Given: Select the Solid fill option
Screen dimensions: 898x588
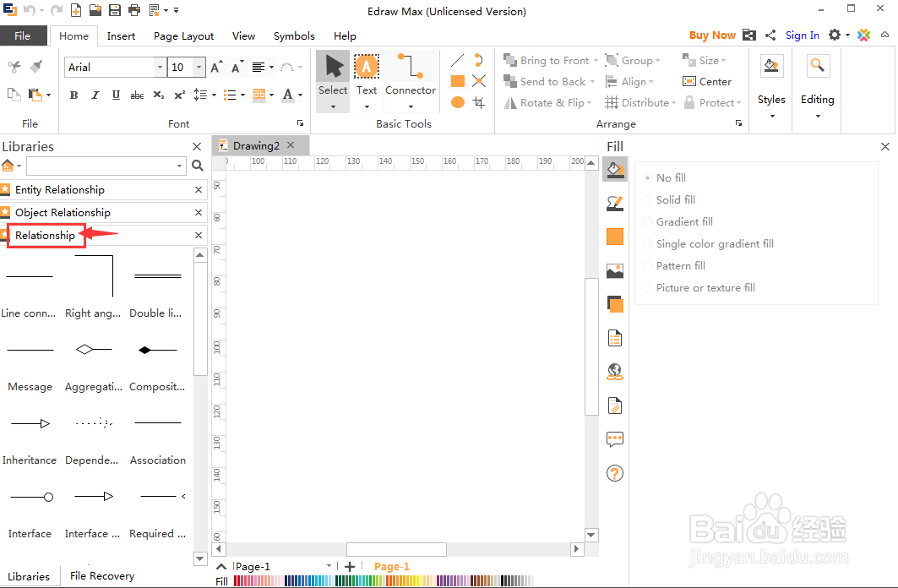Looking at the screenshot, I should (670, 200).
